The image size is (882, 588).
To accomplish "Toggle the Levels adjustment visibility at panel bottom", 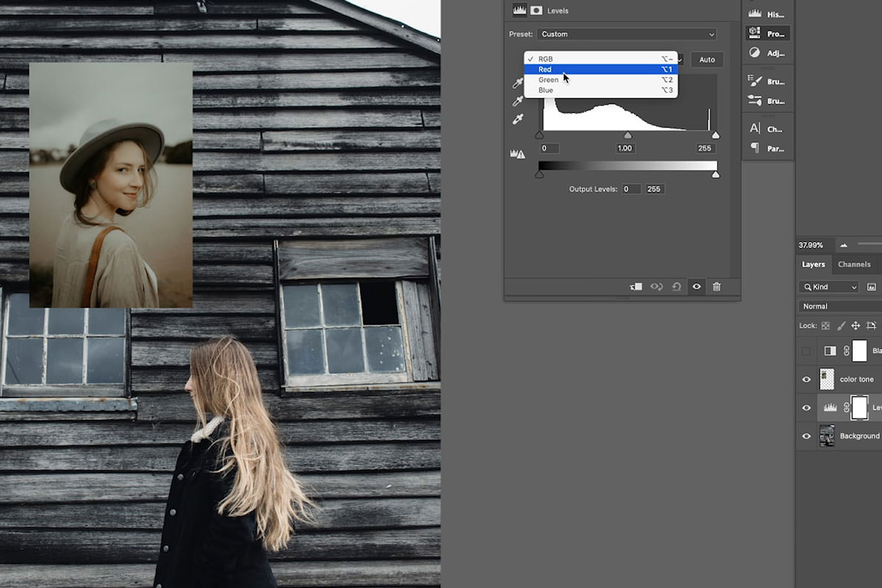I will [x=696, y=287].
